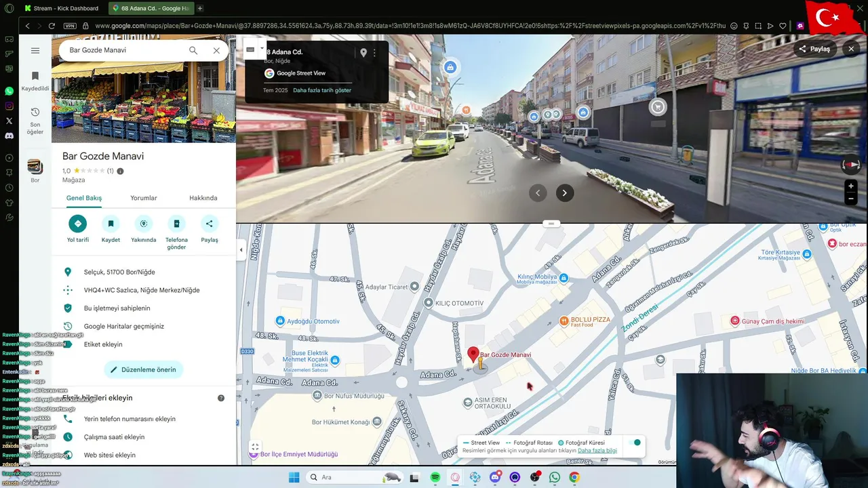Select the Bor recent place thumbnail
This screenshot has height=488, width=868.
click(x=35, y=166)
